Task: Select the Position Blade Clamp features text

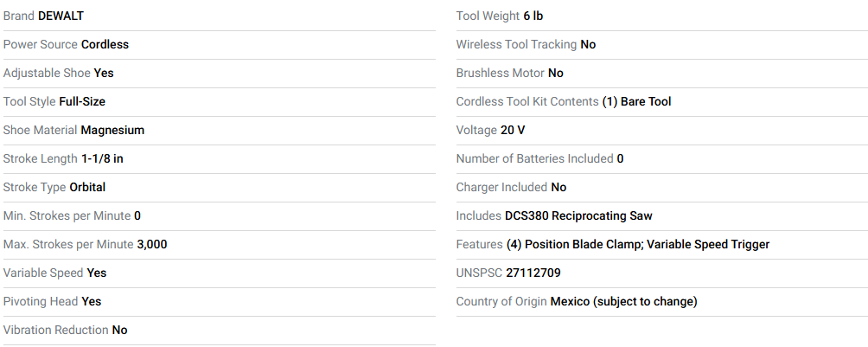Action: tap(574, 244)
